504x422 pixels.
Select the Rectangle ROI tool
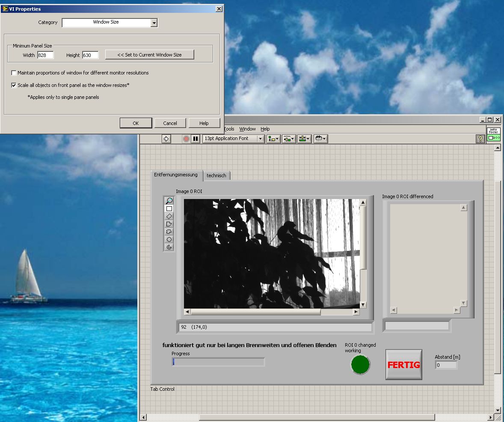[x=169, y=208]
